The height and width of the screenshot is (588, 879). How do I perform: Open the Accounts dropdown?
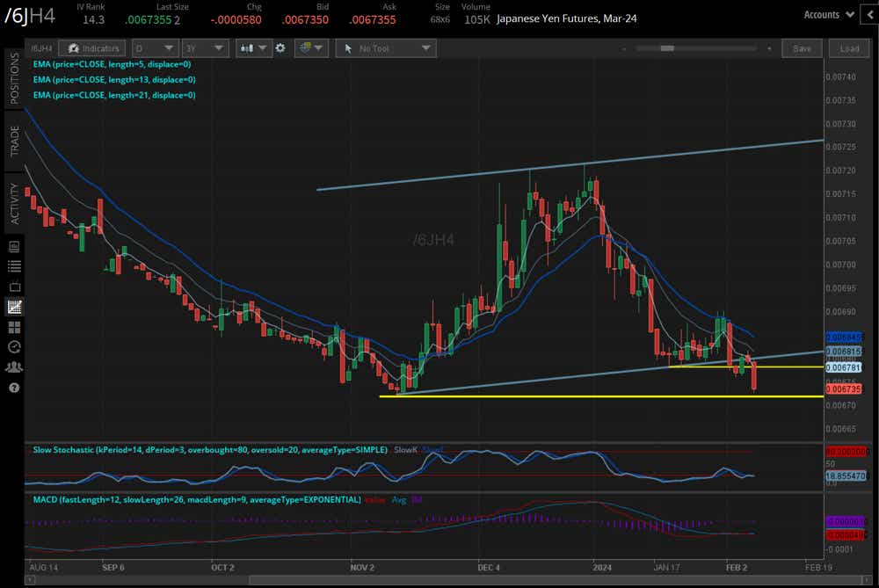click(x=827, y=14)
